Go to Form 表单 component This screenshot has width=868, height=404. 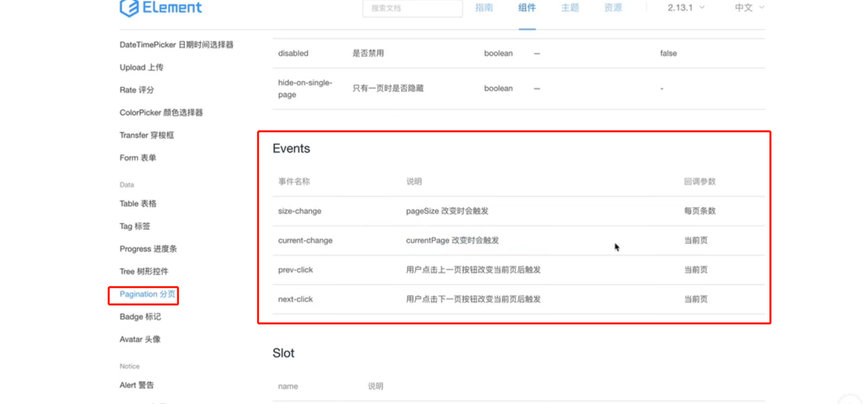coord(138,158)
